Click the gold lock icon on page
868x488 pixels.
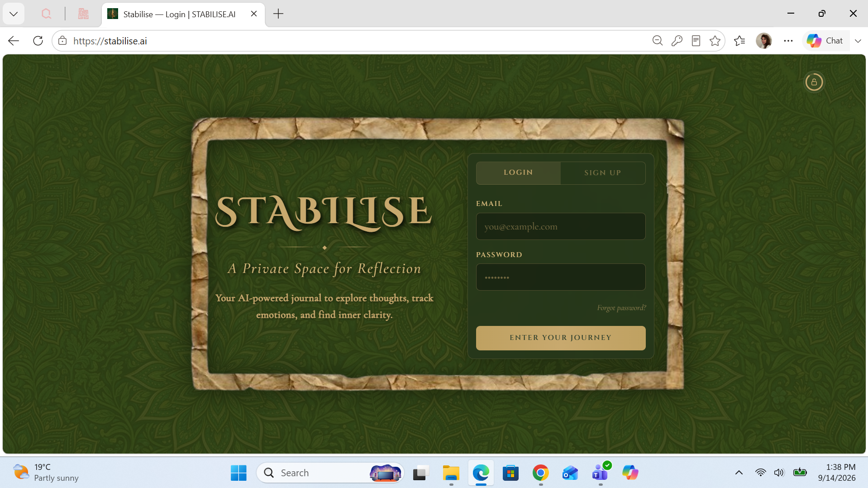point(814,82)
